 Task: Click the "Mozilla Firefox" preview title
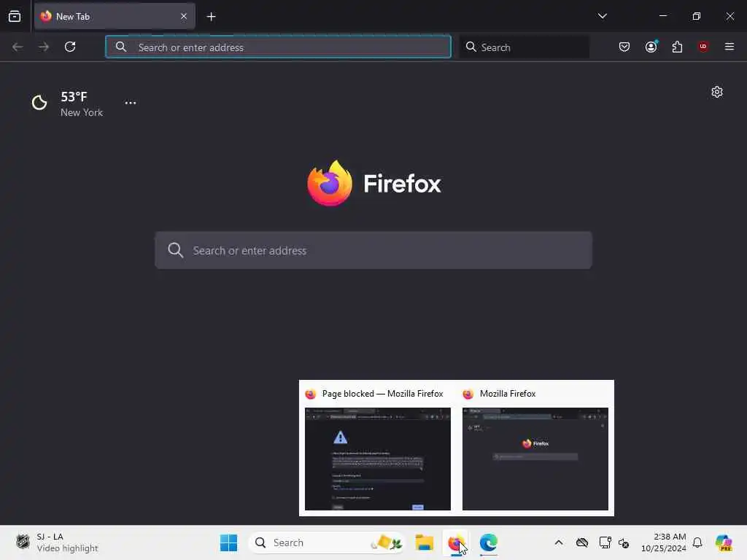point(508,394)
